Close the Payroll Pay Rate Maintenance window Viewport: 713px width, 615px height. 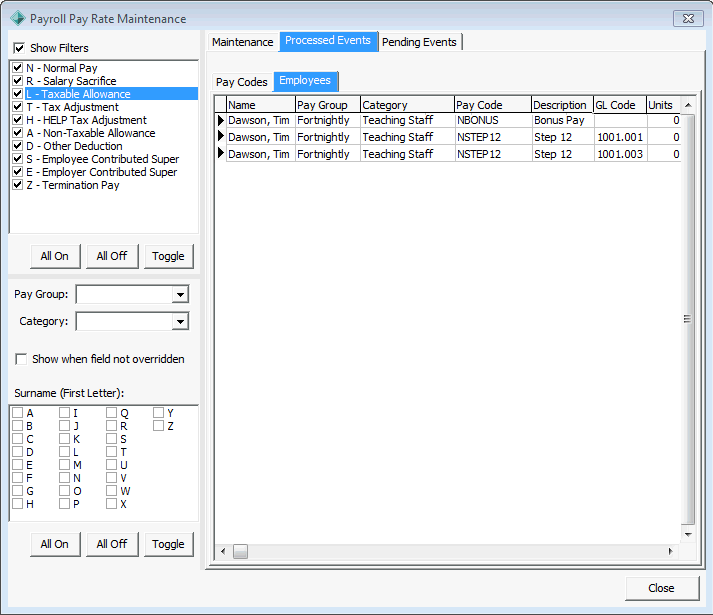pyautogui.click(x=688, y=18)
